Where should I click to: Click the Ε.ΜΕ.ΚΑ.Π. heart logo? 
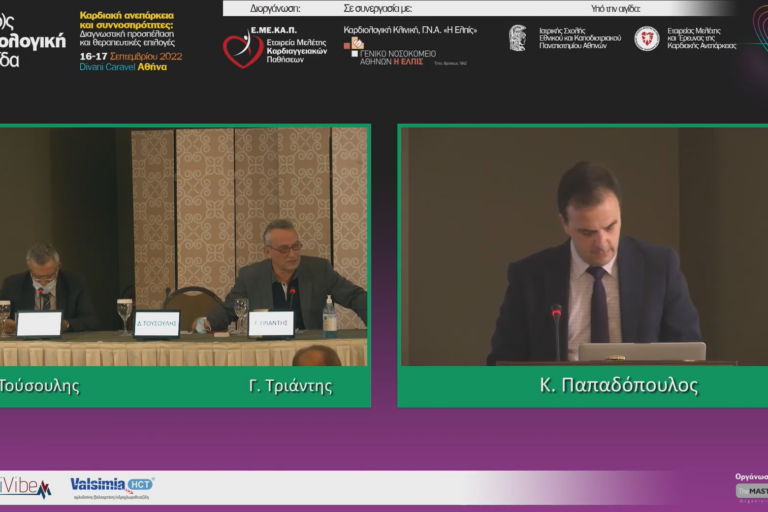click(243, 47)
